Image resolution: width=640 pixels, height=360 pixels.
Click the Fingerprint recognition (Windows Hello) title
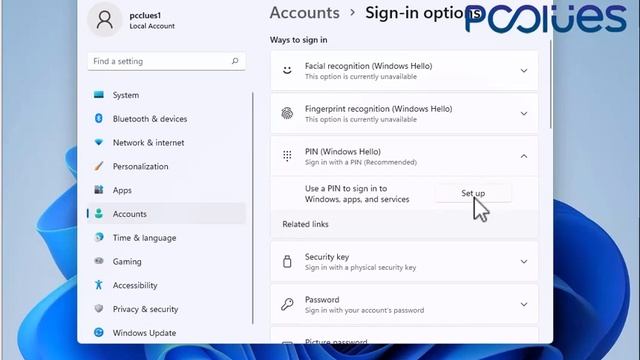(x=379, y=109)
